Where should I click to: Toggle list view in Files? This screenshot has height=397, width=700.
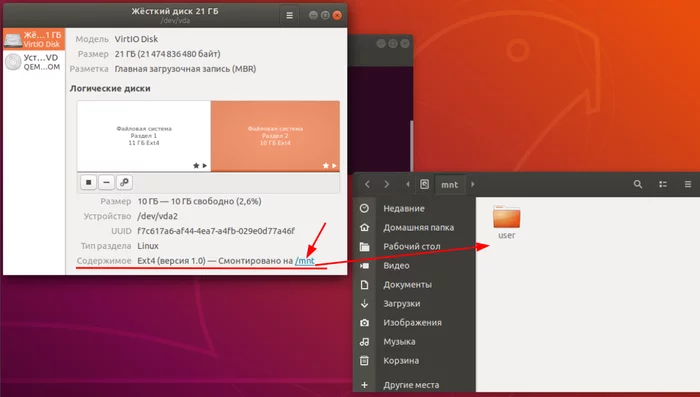point(663,184)
